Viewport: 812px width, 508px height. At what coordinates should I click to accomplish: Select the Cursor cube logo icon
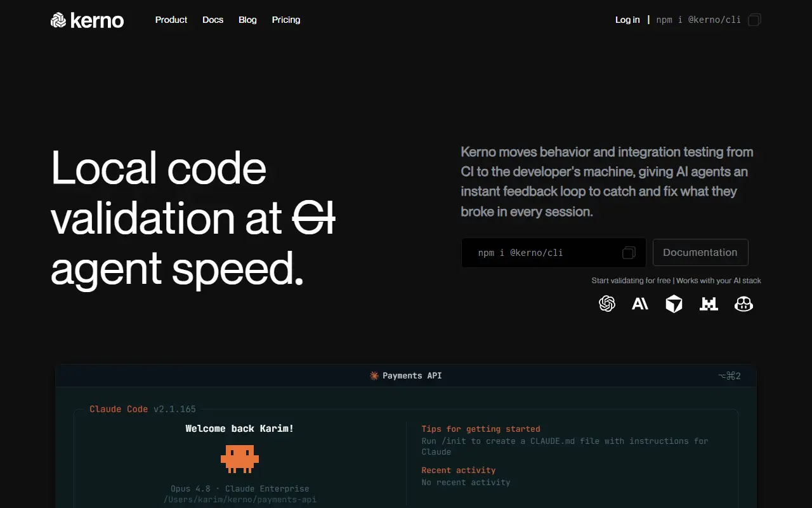(x=674, y=304)
